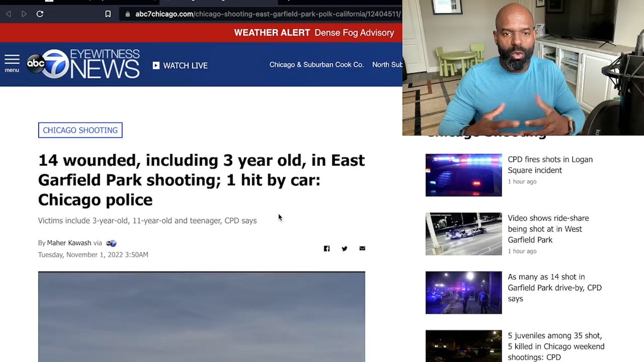Bookmark this page with bookmark icon
The width and height of the screenshot is (644, 362).
[x=108, y=14]
